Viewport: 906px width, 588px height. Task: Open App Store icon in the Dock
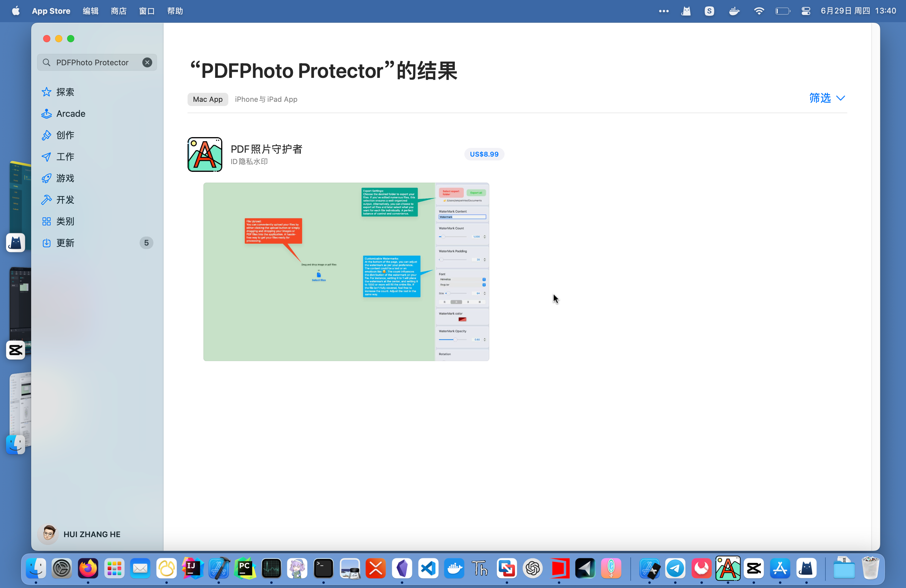(780, 568)
